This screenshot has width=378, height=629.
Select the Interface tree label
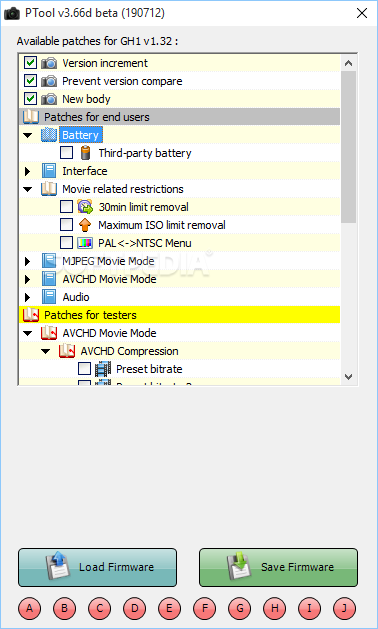click(85, 171)
